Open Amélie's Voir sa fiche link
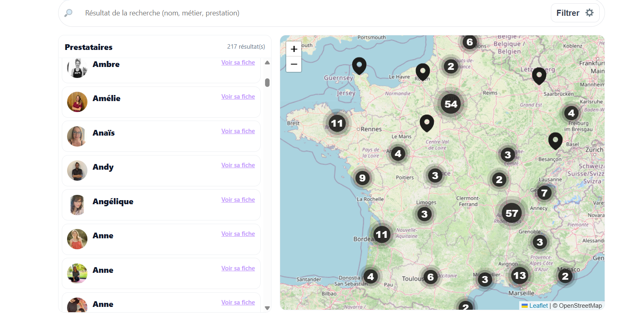 point(238,97)
